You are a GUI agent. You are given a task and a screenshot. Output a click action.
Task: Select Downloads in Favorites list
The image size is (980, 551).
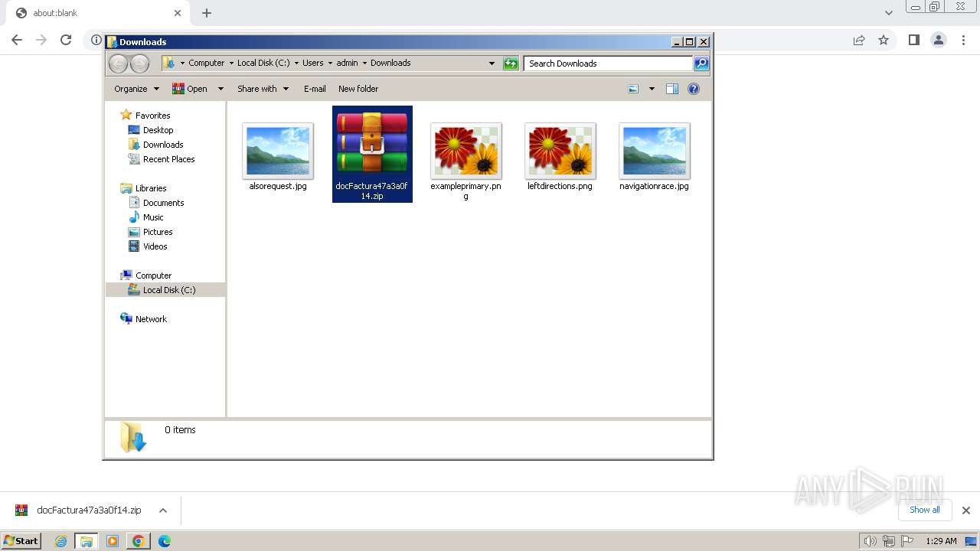pyautogui.click(x=163, y=145)
